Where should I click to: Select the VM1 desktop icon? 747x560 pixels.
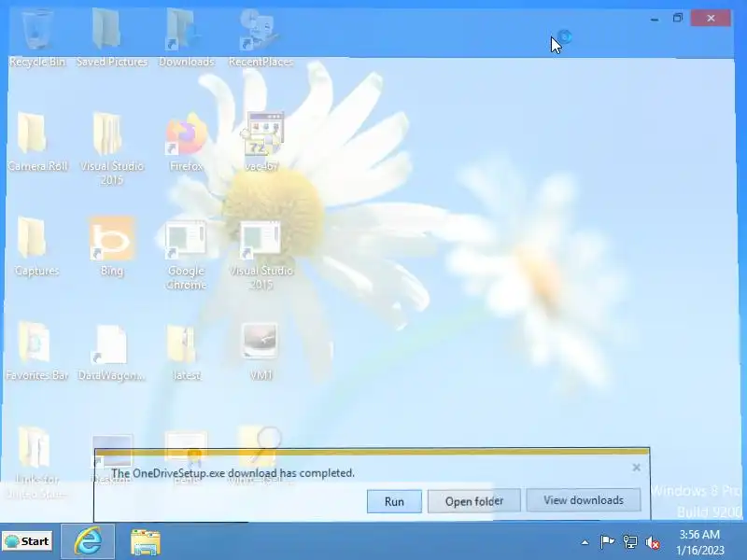261,352
